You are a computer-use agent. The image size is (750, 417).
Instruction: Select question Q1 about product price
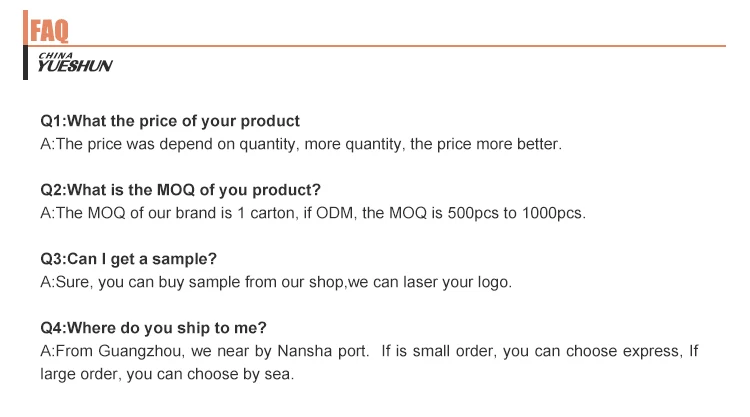[170, 121]
